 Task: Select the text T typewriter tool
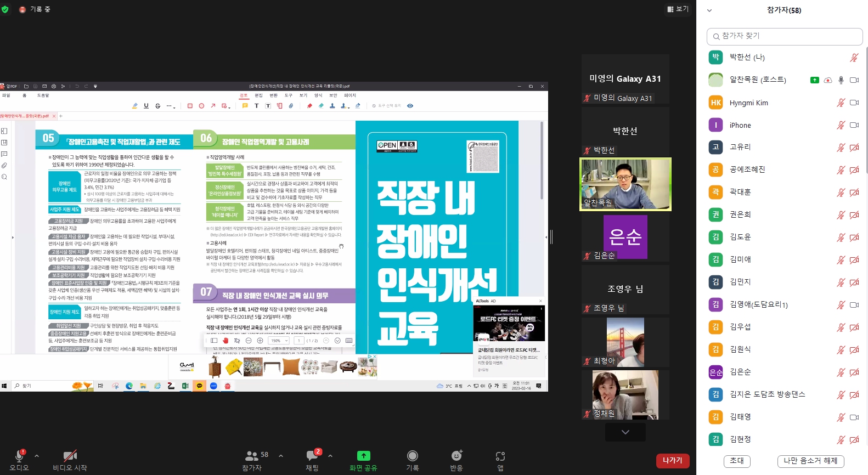(256, 106)
